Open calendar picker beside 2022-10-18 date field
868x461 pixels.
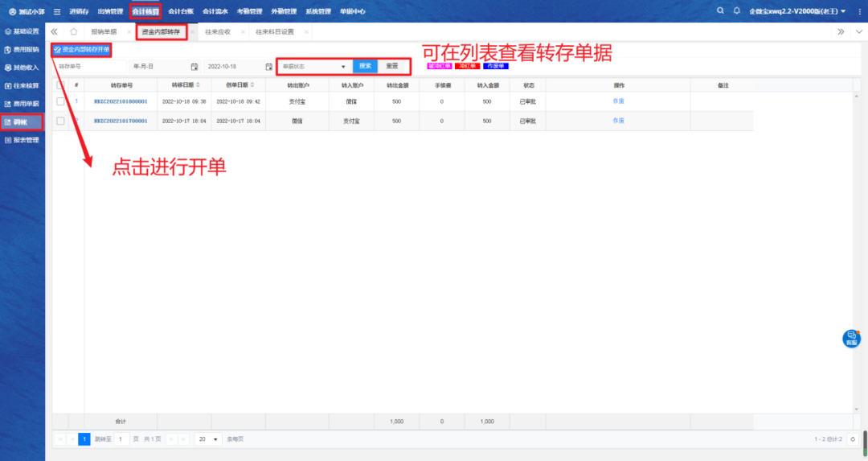coord(269,66)
